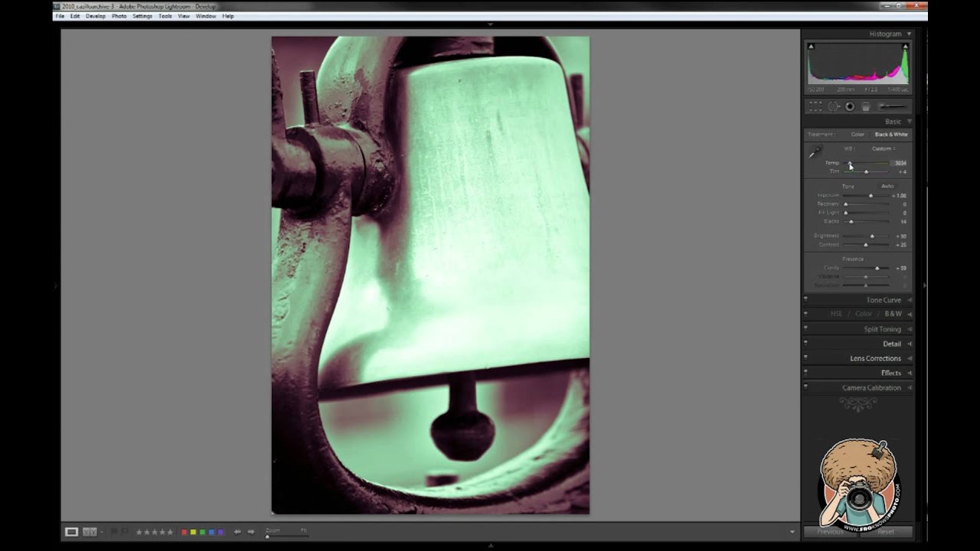Apply blue color label
Screen dimensions: 980x551
211,532
